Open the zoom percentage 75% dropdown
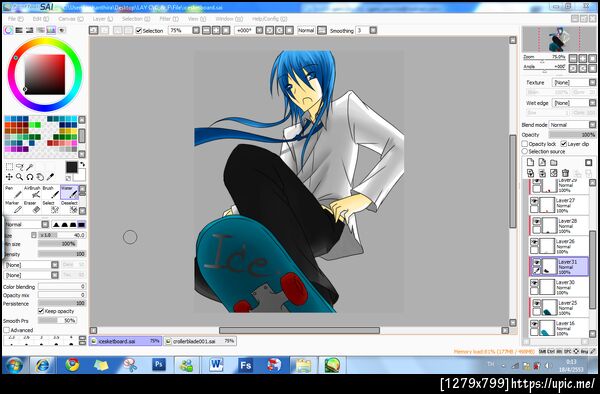Image resolution: width=600 pixels, height=394 pixels. [x=196, y=30]
